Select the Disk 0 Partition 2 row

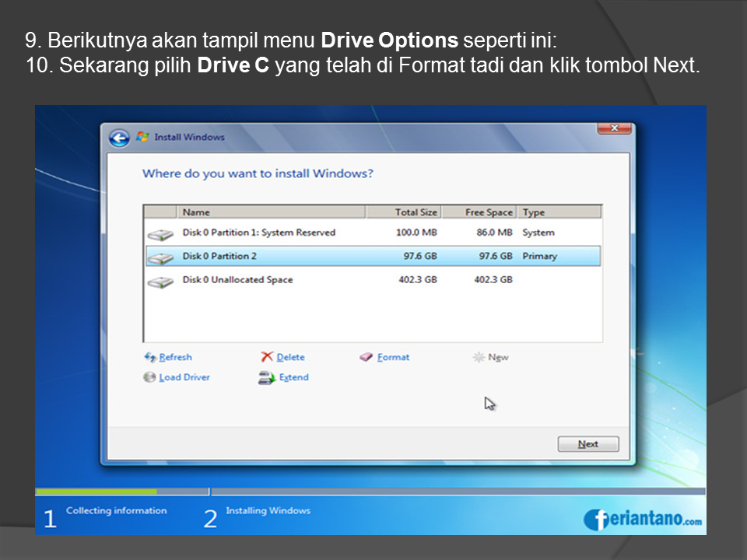coord(373,256)
